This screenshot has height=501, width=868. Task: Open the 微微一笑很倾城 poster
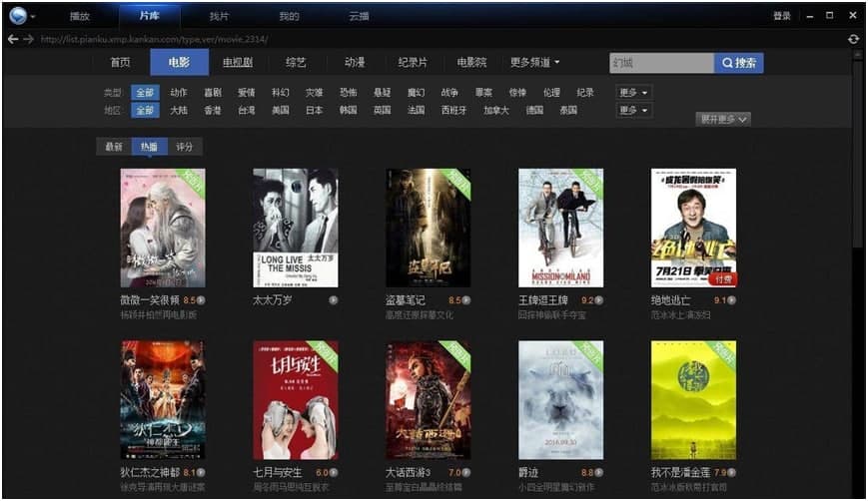[163, 228]
